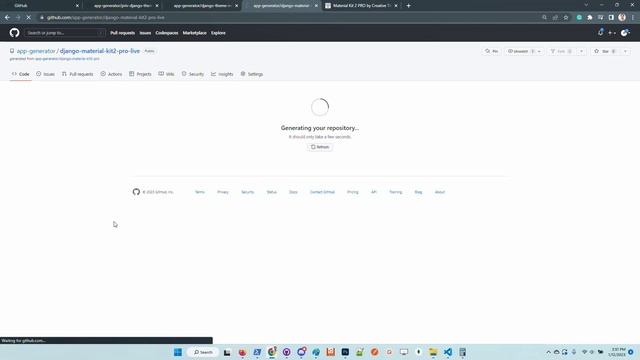
Task: Open the django-material-kit2-pro-live repo link
Action: pos(100,51)
